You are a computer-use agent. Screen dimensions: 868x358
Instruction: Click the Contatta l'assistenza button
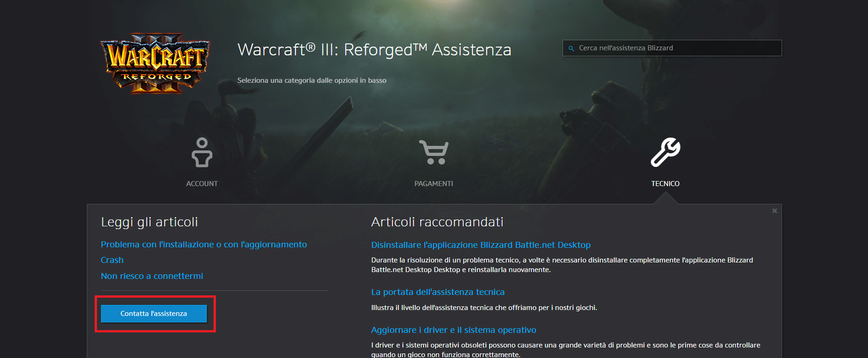[x=154, y=314]
